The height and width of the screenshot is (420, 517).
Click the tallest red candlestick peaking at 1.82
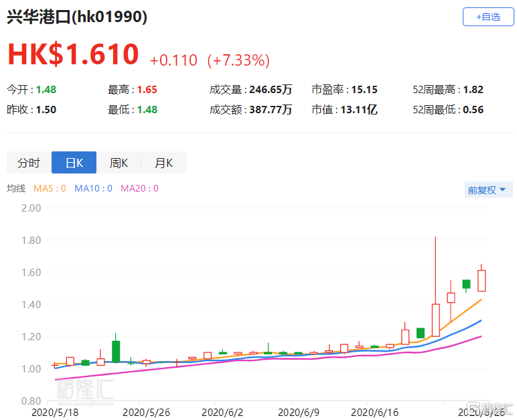pyautogui.click(x=435, y=320)
